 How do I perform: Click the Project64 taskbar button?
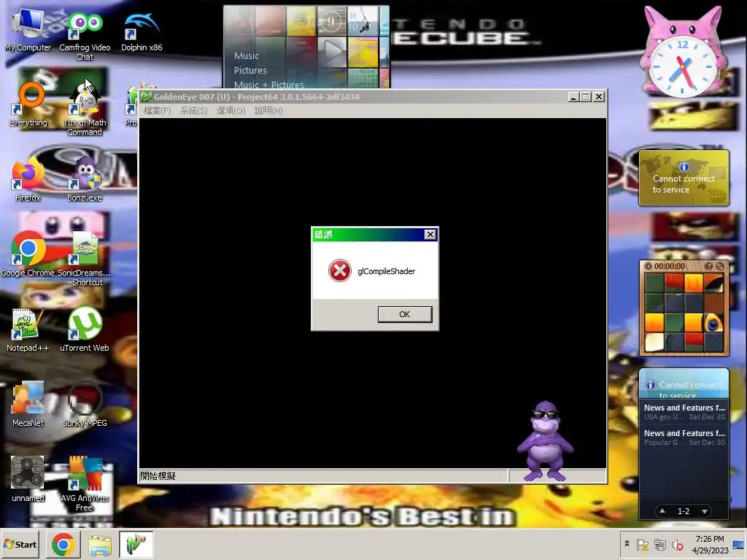(x=136, y=544)
